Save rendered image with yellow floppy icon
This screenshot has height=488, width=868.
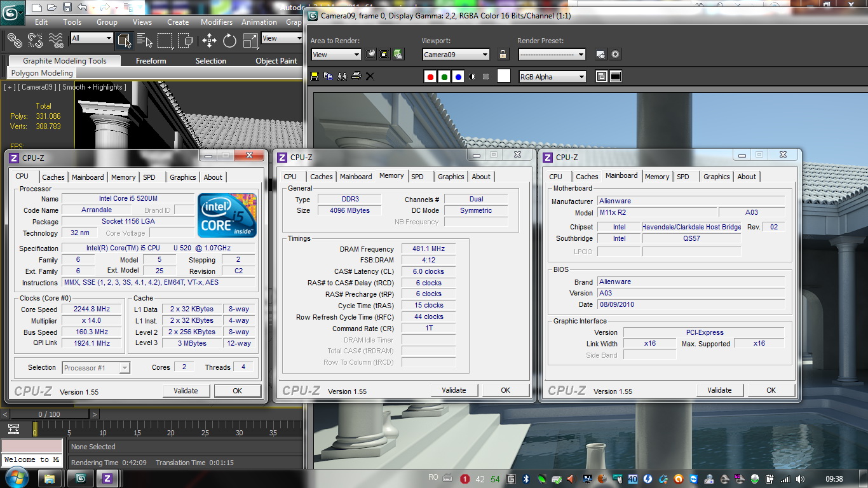[x=315, y=76]
